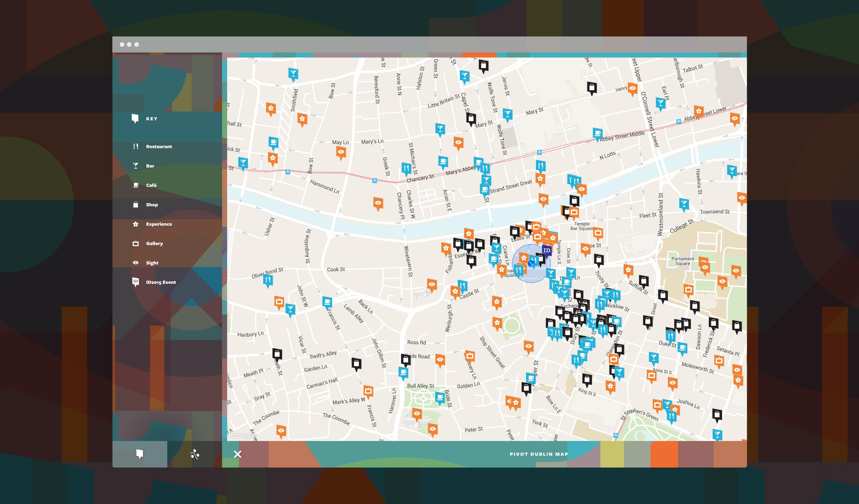This screenshot has height=504, width=859.
Task: Open the sight marker below The Coombe label
Action: 281,432
